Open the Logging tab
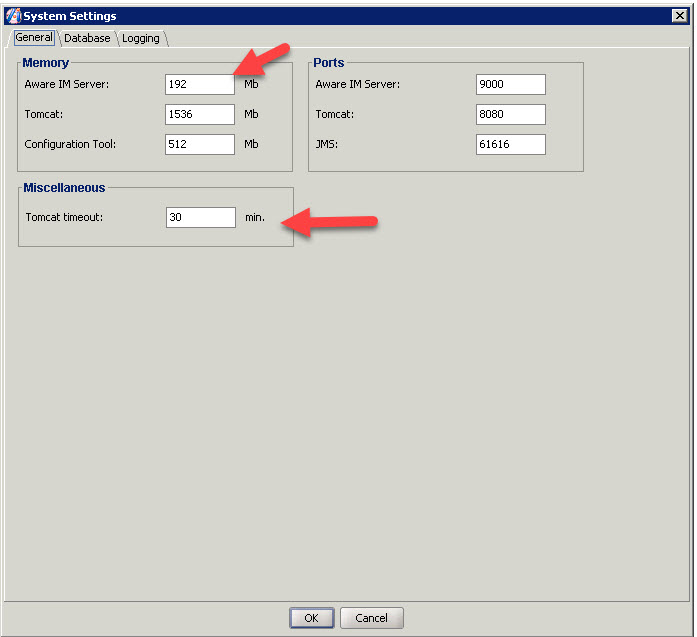Screen dimensions: 697x637 tap(141, 38)
